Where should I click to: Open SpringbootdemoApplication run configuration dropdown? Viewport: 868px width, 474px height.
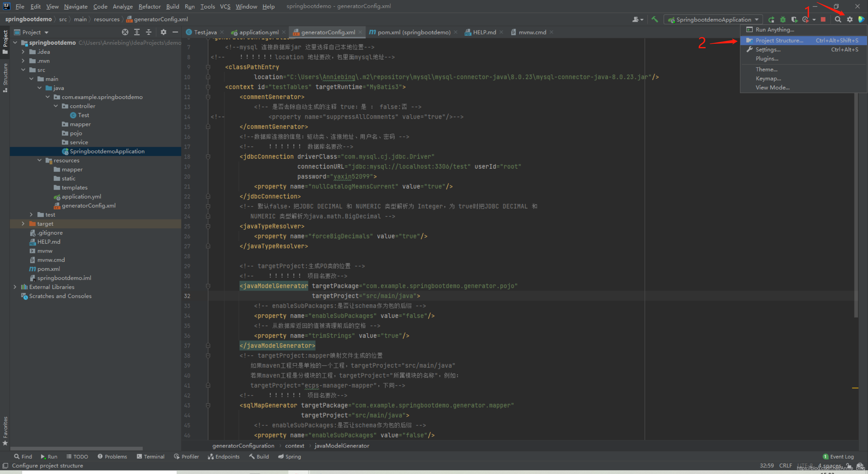coord(713,20)
